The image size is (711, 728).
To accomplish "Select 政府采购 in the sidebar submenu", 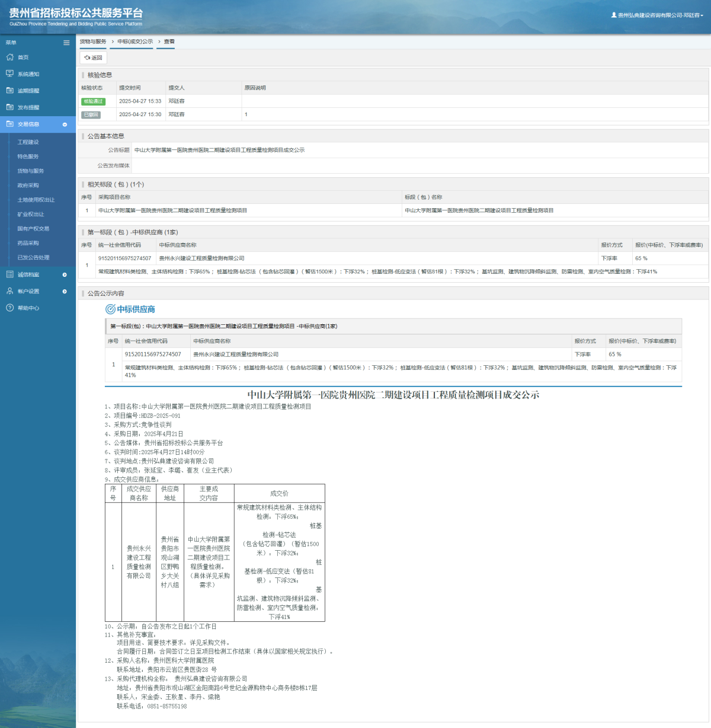I will click(x=28, y=186).
